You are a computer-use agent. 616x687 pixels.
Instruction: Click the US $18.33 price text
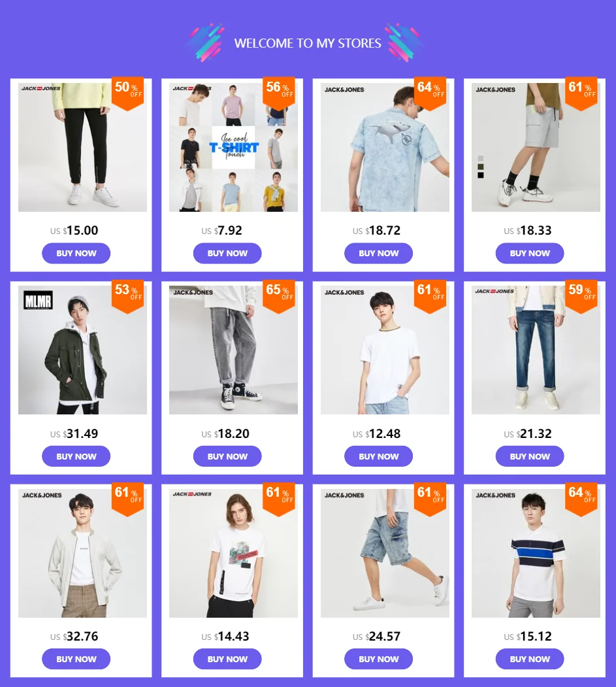tap(528, 231)
